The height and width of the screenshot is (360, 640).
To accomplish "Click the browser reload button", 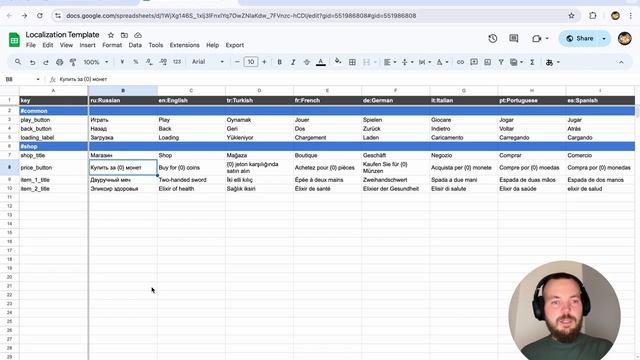I will tap(40, 16).
